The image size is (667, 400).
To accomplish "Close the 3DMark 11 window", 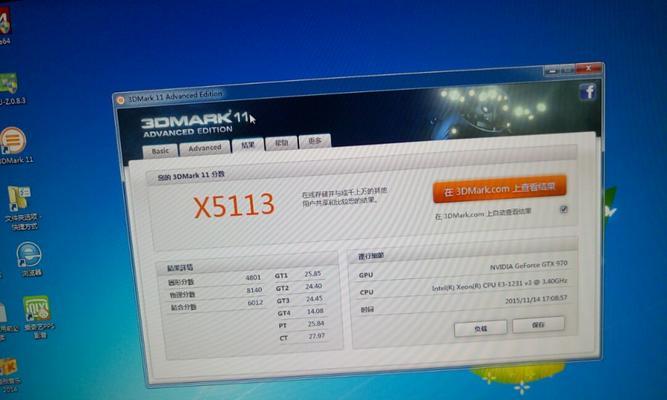I will tap(589, 68).
